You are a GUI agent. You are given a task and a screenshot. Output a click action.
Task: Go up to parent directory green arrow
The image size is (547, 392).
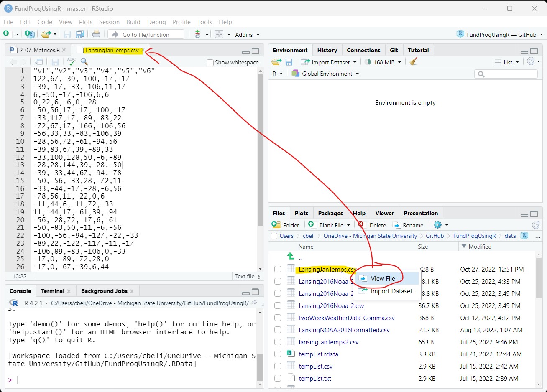click(x=291, y=256)
